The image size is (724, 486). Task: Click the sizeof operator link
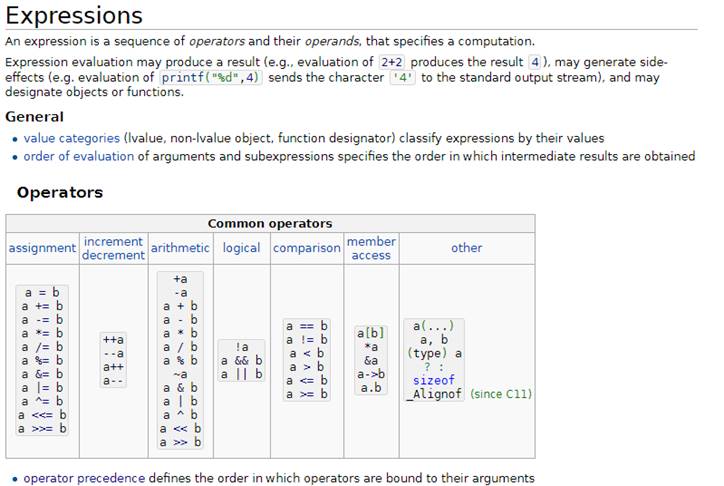click(434, 380)
